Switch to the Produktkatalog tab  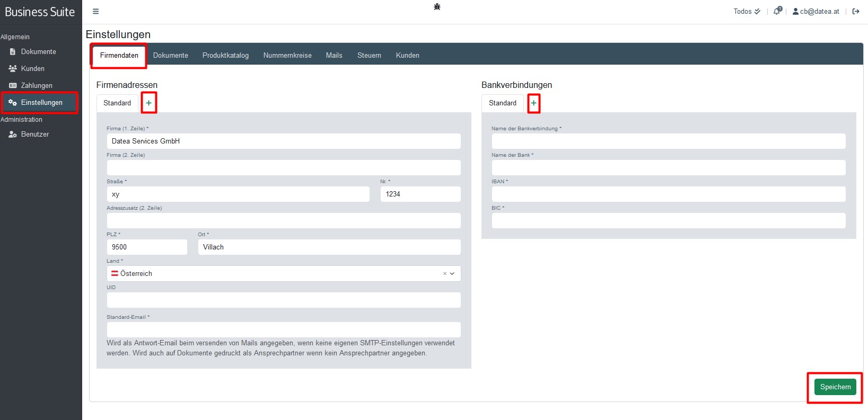(225, 55)
